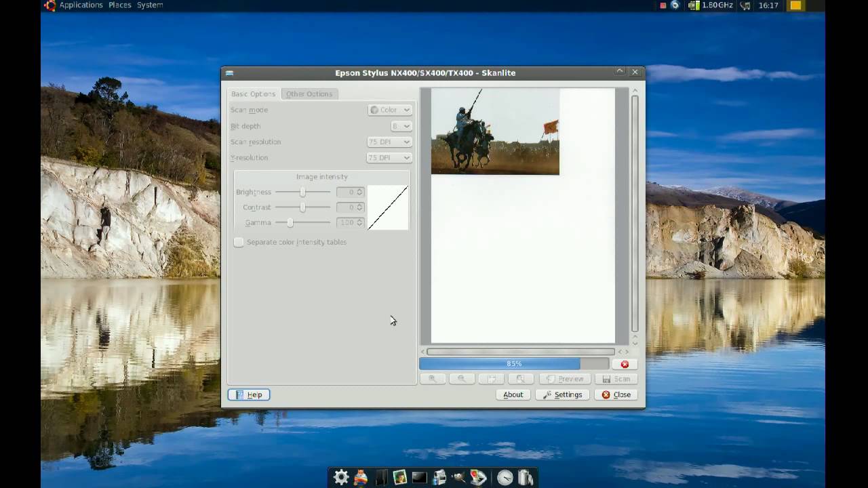Click the volume/sound tray icon
The width and height of the screenshot is (868, 488).
(746, 5)
